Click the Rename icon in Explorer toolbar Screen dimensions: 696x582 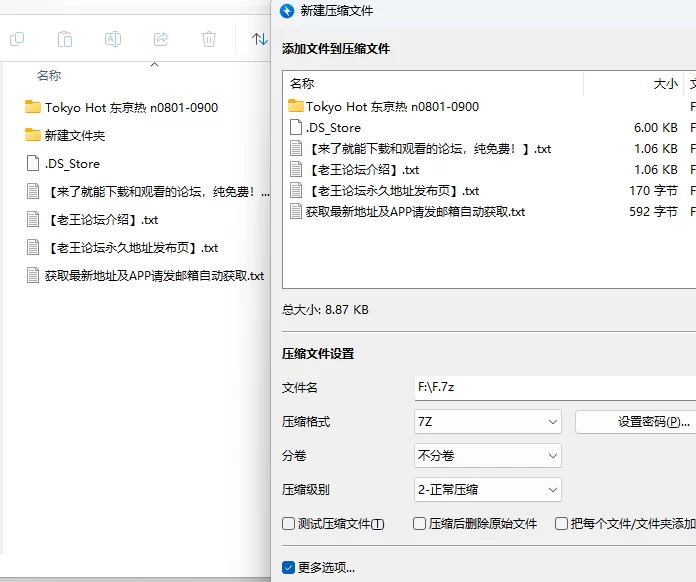click(x=113, y=39)
